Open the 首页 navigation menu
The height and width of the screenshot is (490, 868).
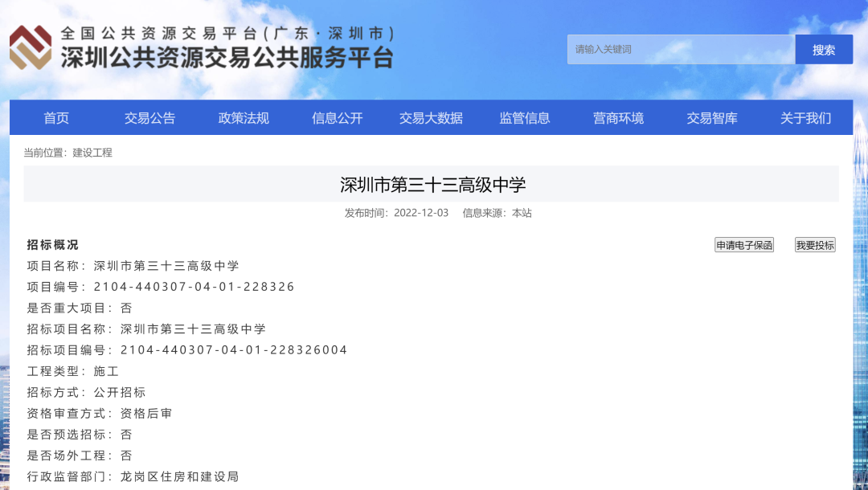point(55,117)
